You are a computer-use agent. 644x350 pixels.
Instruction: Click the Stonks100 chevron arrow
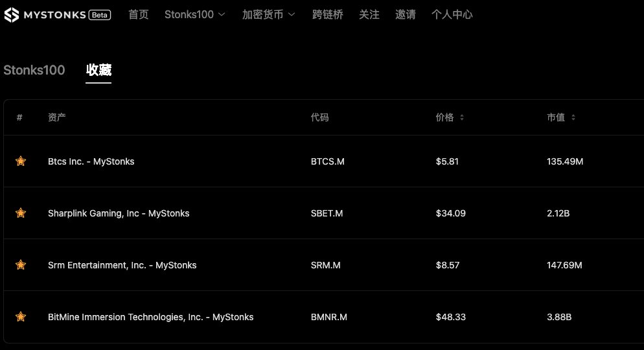pos(222,14)
